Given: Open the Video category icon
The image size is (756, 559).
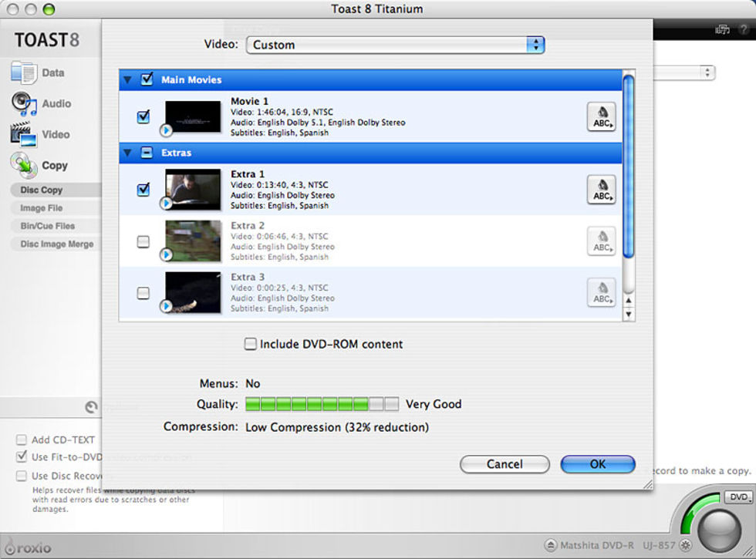Looking at the screenshot, I should tap(24, 135).
